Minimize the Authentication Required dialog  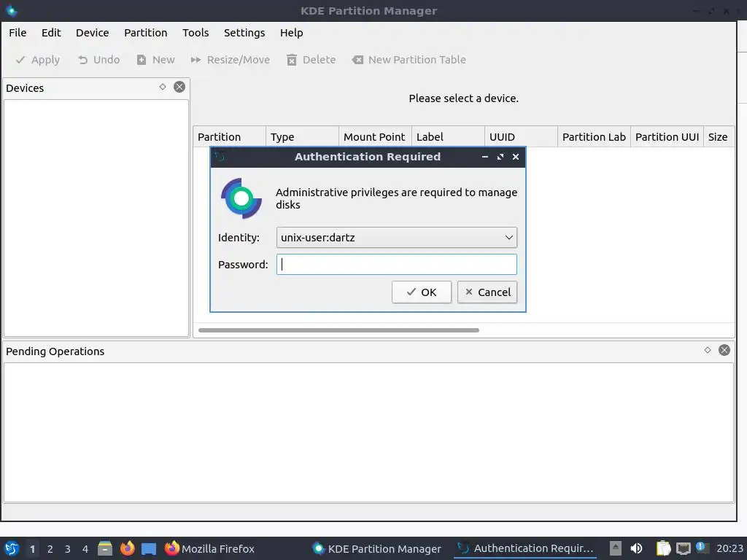[x=485, y=157]
